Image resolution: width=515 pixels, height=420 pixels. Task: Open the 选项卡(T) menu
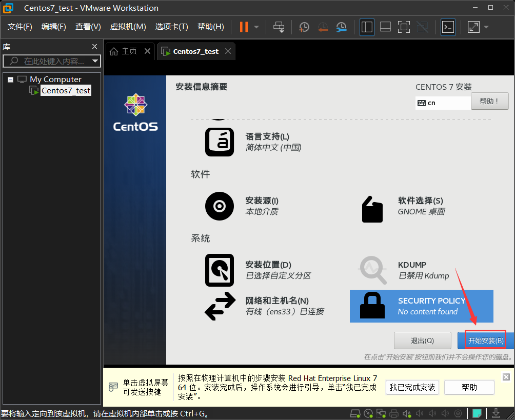(171, 27)
